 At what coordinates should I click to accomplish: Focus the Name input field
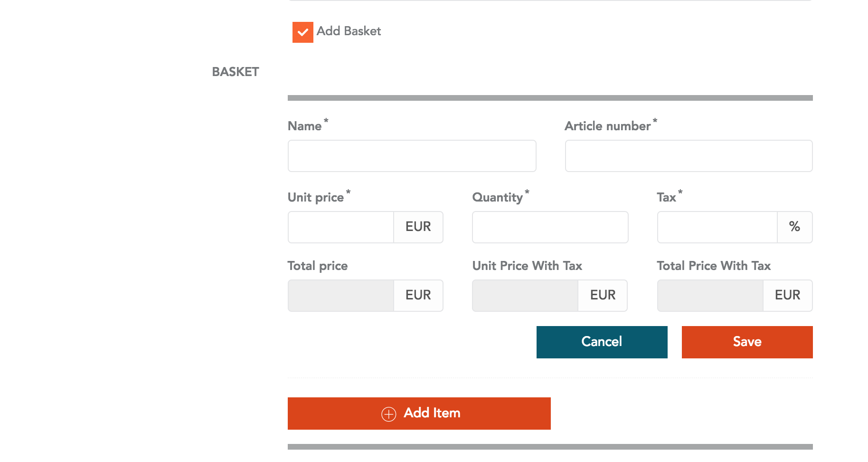click(x=412, y=156)
